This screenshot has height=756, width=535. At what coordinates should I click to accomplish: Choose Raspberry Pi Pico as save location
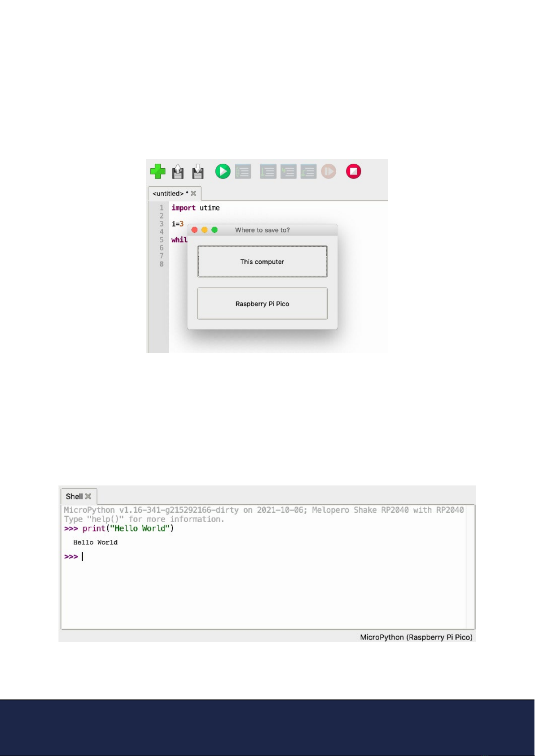[x=263, y=304]
